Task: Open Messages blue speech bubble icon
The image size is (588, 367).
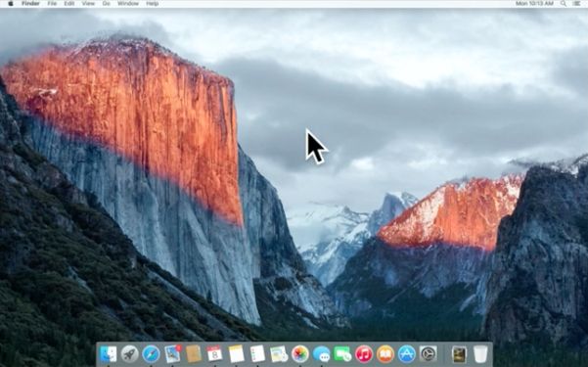Action: [x=321, y=354]
